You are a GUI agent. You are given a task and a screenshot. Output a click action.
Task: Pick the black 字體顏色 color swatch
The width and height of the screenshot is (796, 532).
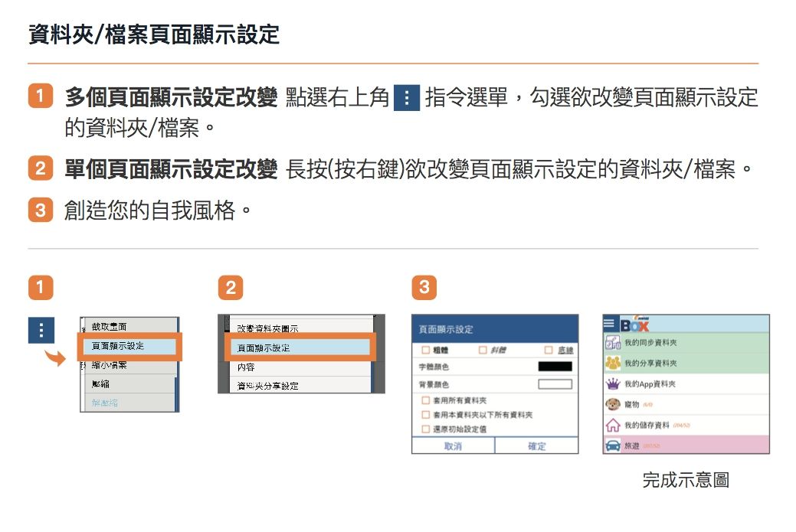click(x=555, y=367)
